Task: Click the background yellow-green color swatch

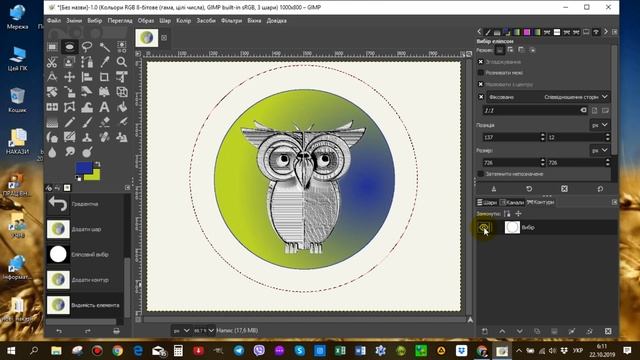Action: [95, 176]
